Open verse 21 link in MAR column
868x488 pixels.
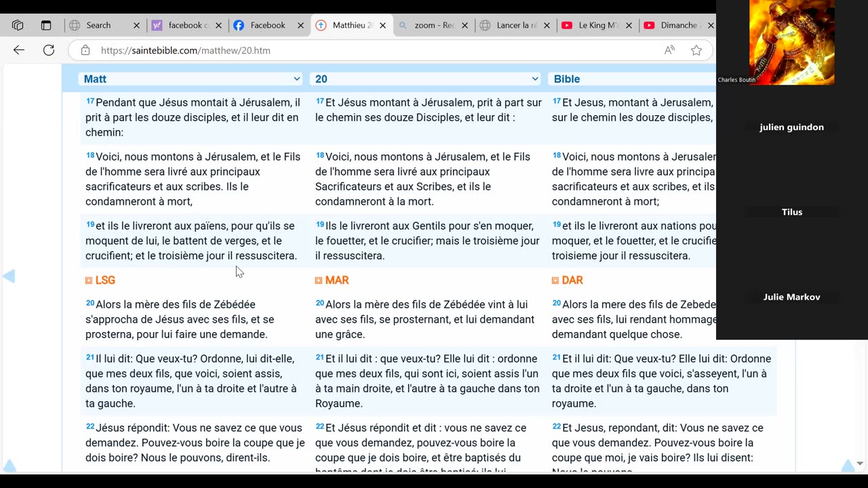point(320,357)
